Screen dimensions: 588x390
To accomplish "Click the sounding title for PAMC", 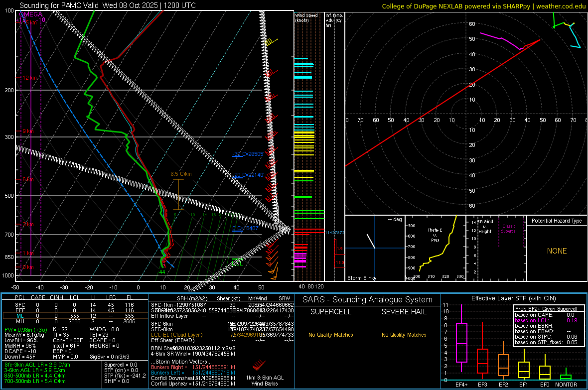I will pyautogui.click(x=108, y=5).
